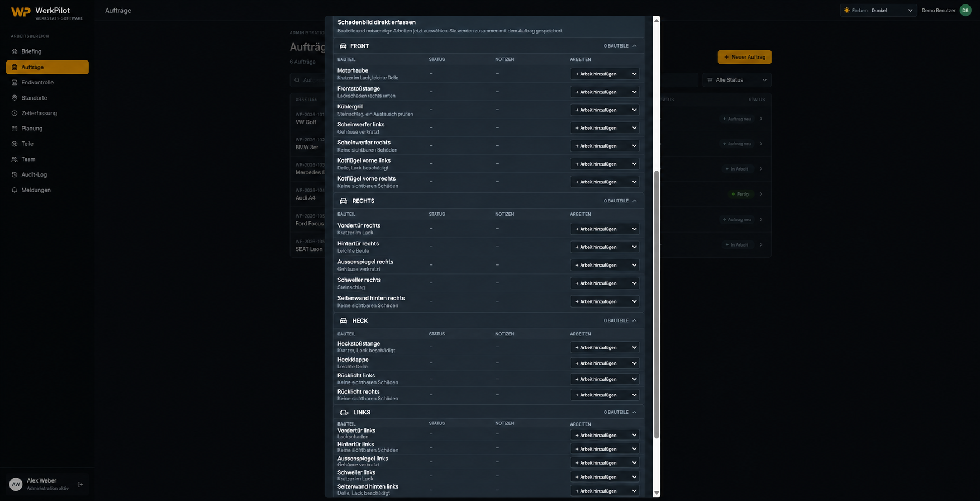Add work for Schweller rechts
This screenshot has width=980, height=501.
pyautogui.click(x=605, y=283)
